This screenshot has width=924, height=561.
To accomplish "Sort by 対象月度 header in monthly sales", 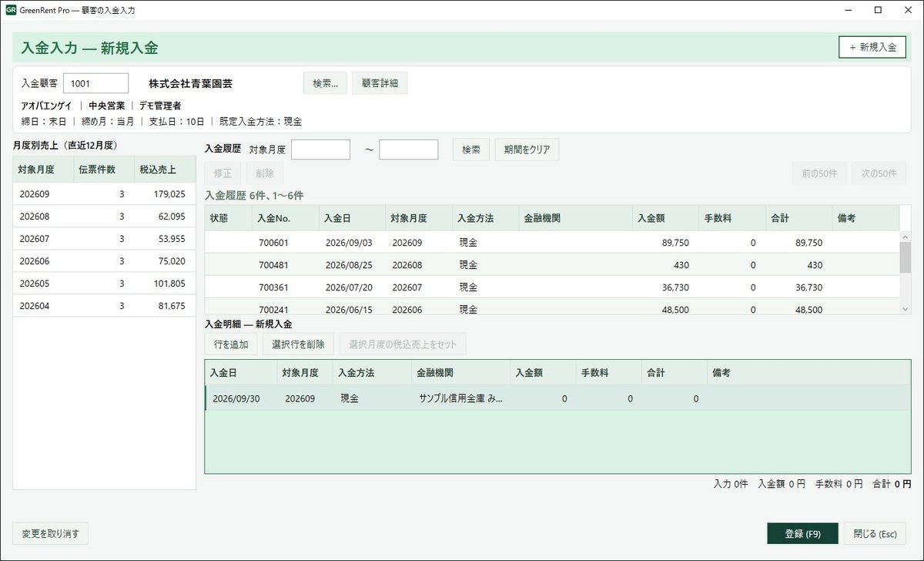I will (x=42, y=169).
